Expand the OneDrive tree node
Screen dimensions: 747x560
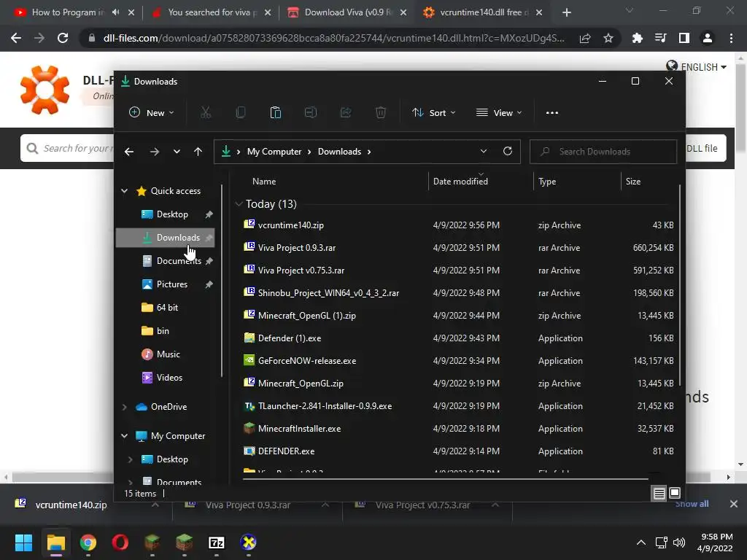pyautogui.click(x=124, y=407)
